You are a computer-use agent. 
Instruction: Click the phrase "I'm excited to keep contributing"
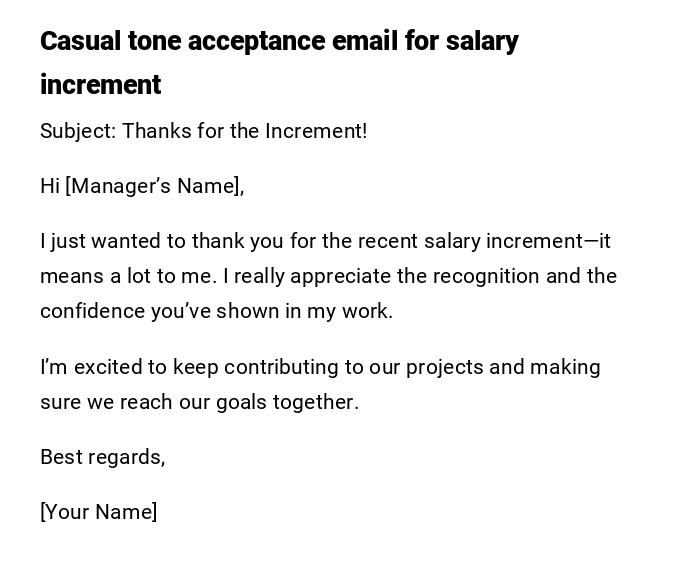[179, 367]
